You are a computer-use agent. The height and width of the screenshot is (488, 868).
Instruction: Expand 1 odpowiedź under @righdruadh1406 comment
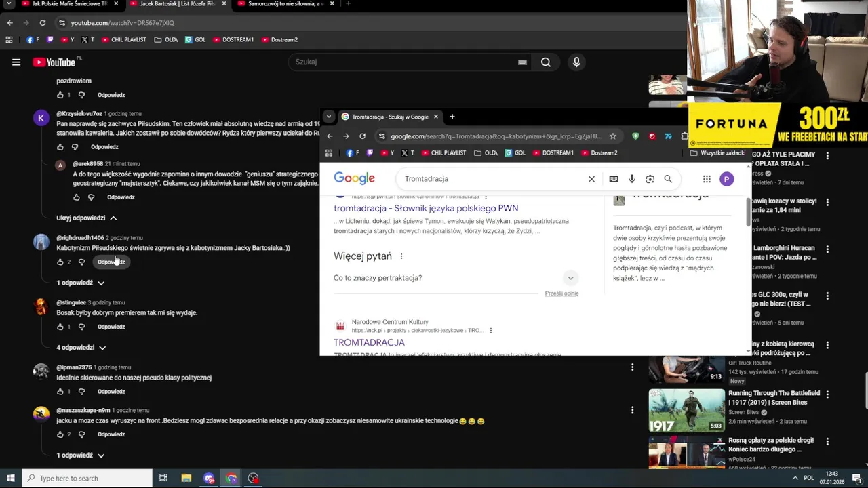pyautogui.click(x=80, y=283)
